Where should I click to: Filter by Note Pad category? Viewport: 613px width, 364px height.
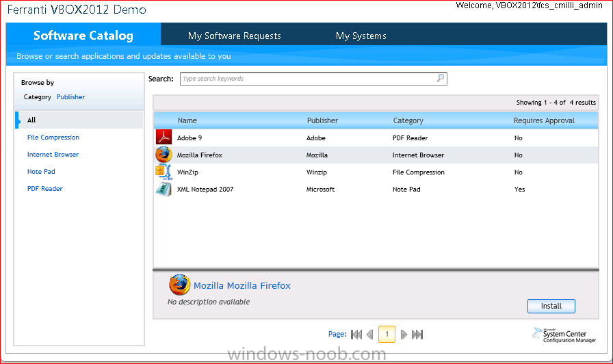41,172
